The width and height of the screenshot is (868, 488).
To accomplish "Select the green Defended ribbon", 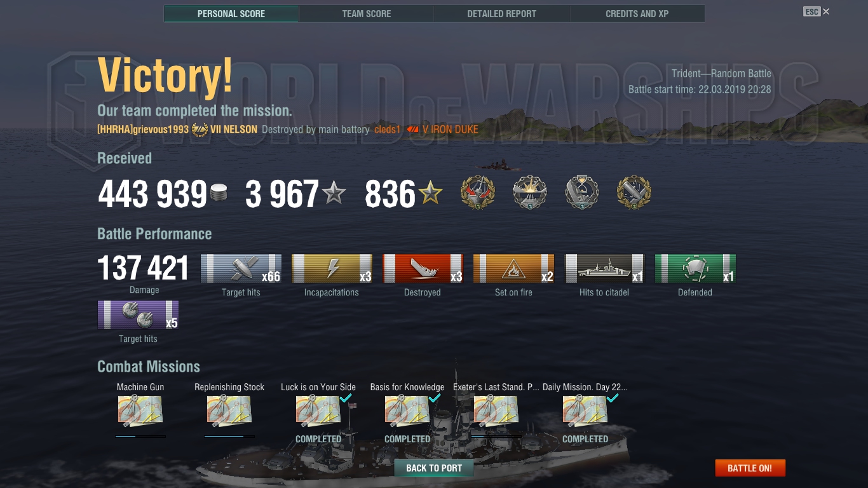I will tap(695, 269).
